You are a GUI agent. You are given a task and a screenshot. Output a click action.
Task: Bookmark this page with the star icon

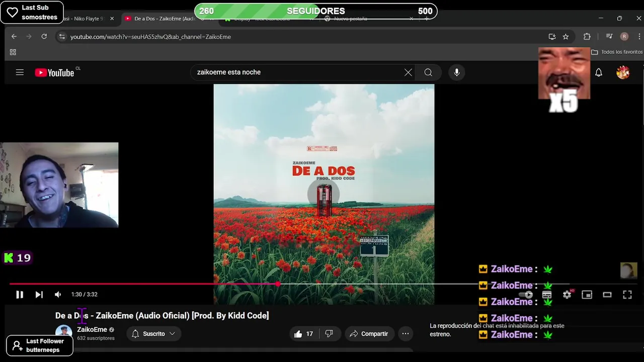[x=566, y=37]
